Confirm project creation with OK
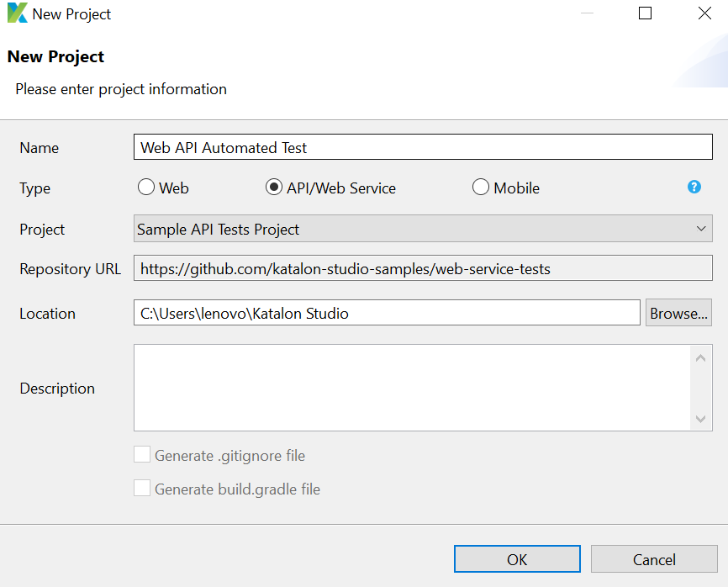 click(517, 558)
